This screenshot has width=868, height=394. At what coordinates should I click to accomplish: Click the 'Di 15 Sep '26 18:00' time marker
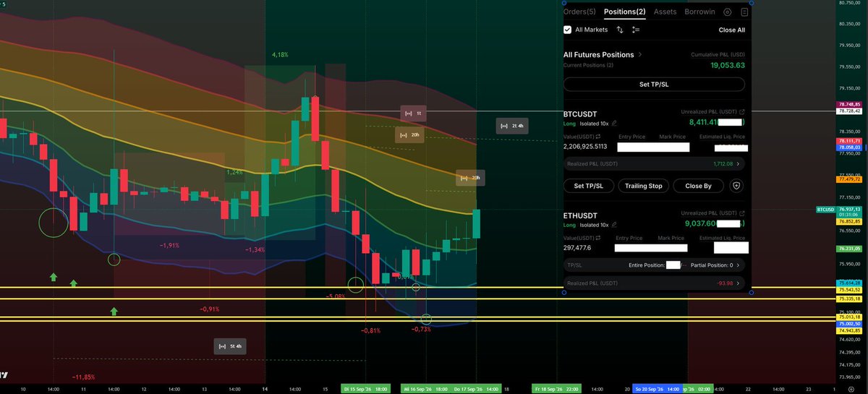pos(366,389)
